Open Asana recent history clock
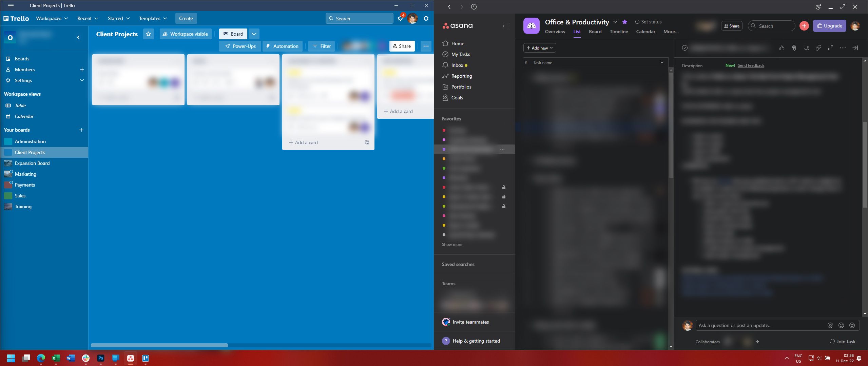Image resolution: width=868 pixels, height=366 pixels. click(474, 7)
